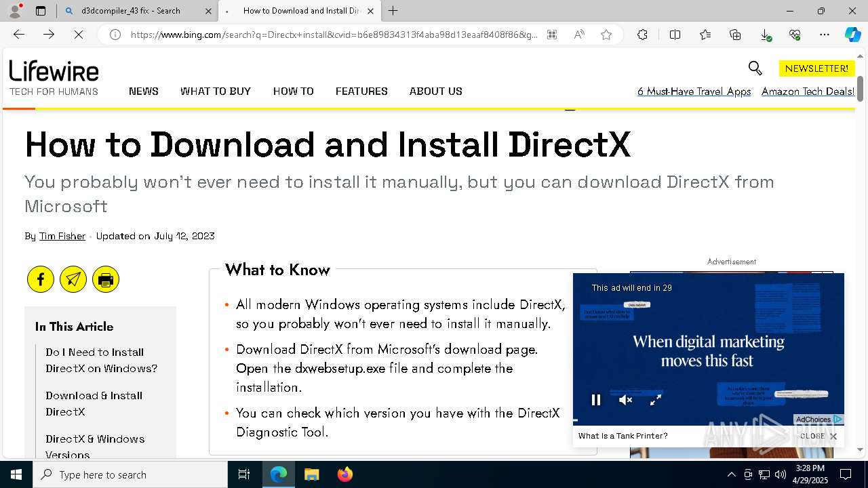Open Collections in Edge toolbar
The height and width of the screenshot is (488, 868).
(x=735, y=35)
